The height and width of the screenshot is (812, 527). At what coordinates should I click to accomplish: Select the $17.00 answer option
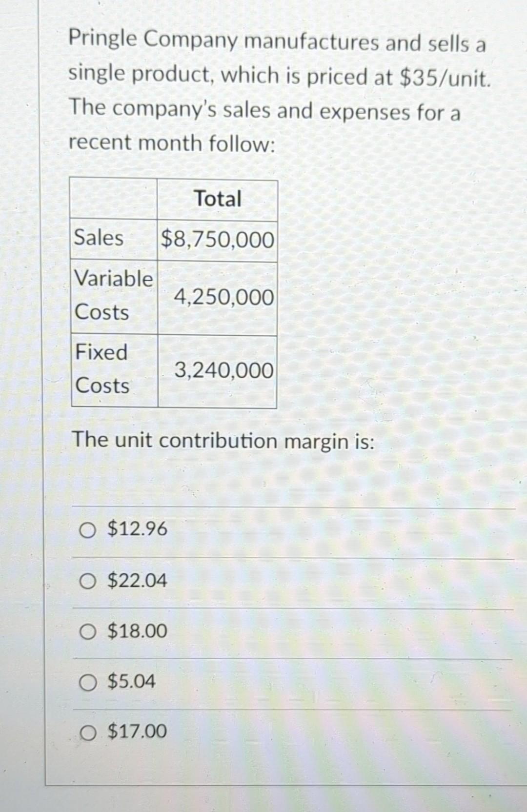(137, 731)
